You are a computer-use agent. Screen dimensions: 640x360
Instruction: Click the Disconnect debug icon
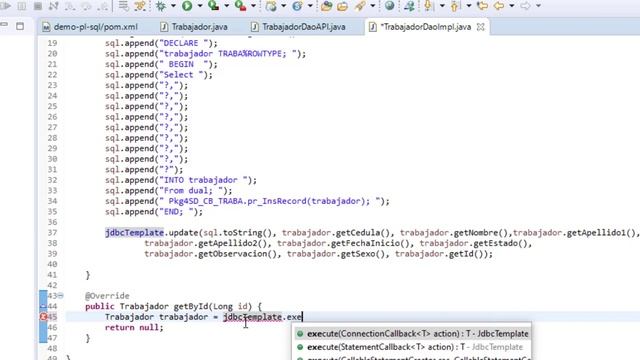click(x=53, y=6)
